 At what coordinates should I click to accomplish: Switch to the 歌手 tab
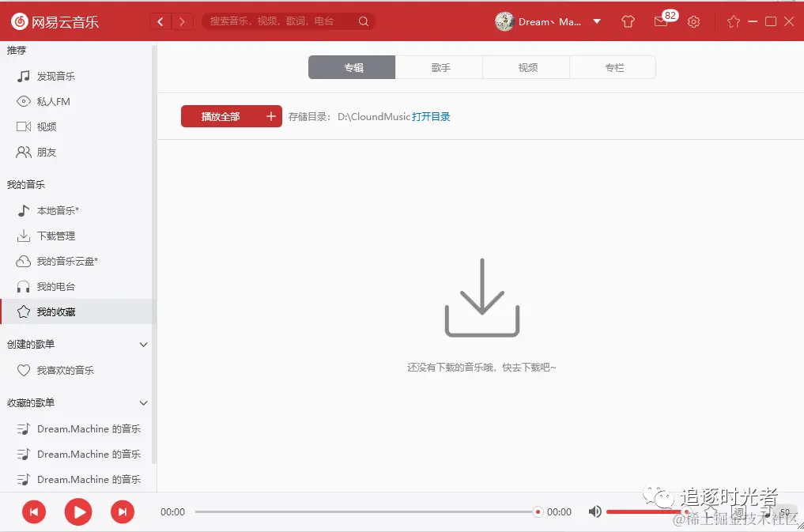click(x=439, y=67)
